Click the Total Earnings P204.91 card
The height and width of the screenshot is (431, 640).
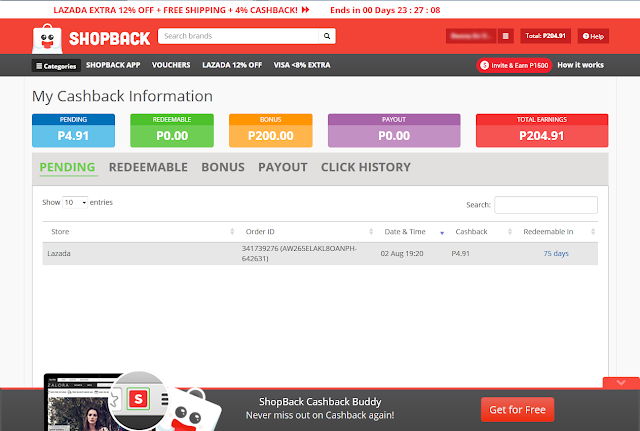(x=542, y=131)
